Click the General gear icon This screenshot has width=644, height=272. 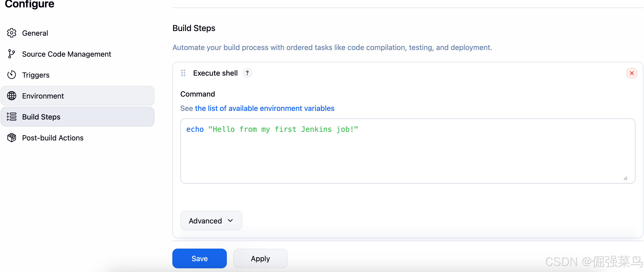12,33
